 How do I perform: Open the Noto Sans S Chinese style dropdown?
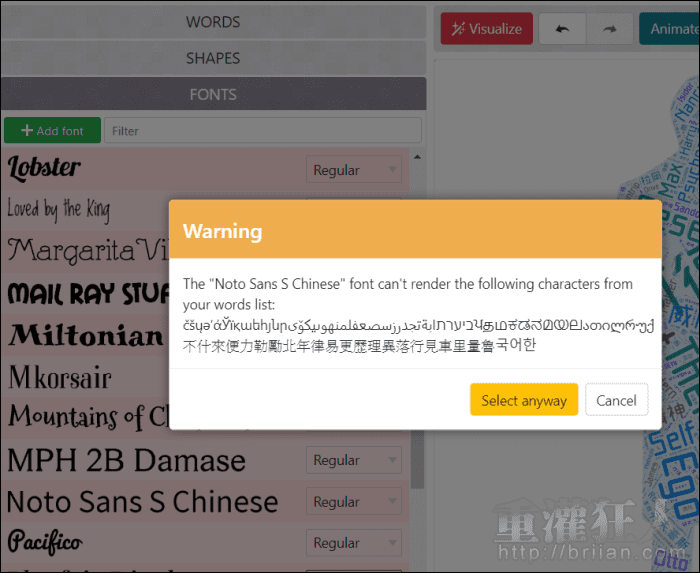[x=353, y=502]
